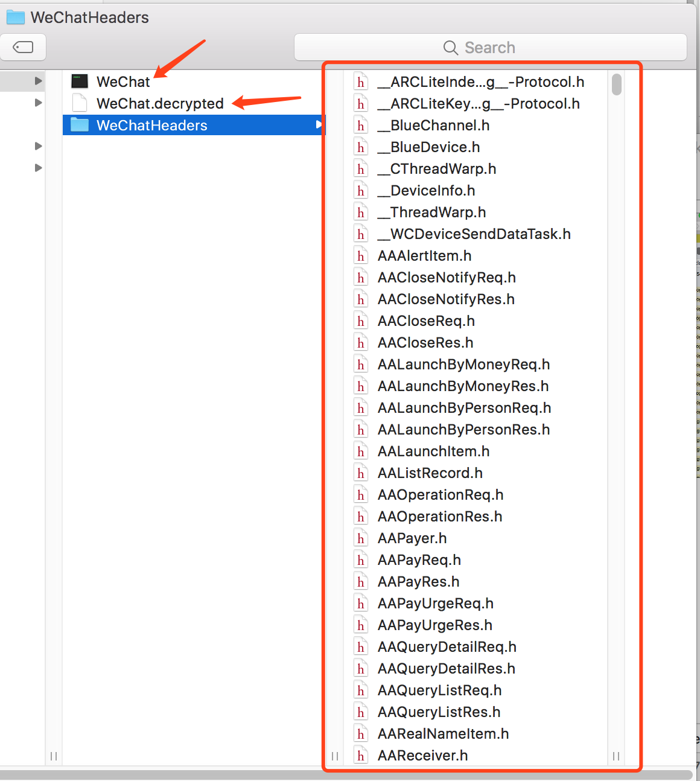Select file name AAPayUrgeRes.h
This screenshot has height=781, width=700.
pos(435,625)
